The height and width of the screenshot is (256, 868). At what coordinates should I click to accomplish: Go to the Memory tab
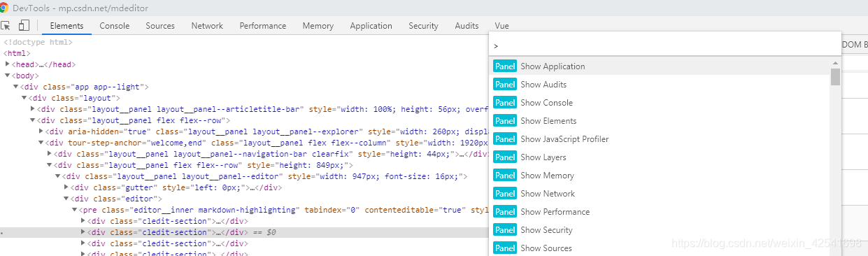(318, 26)
